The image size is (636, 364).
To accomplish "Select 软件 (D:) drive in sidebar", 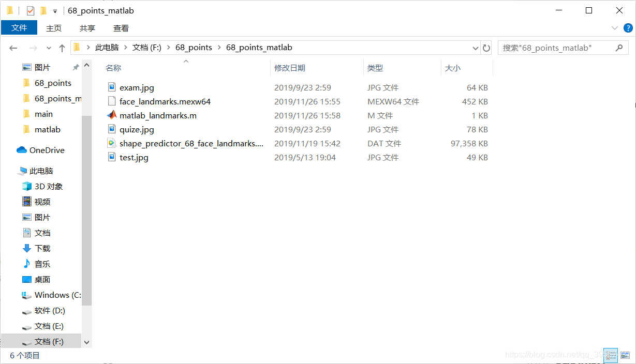I will pyautogui.click(x=50, y=310).
